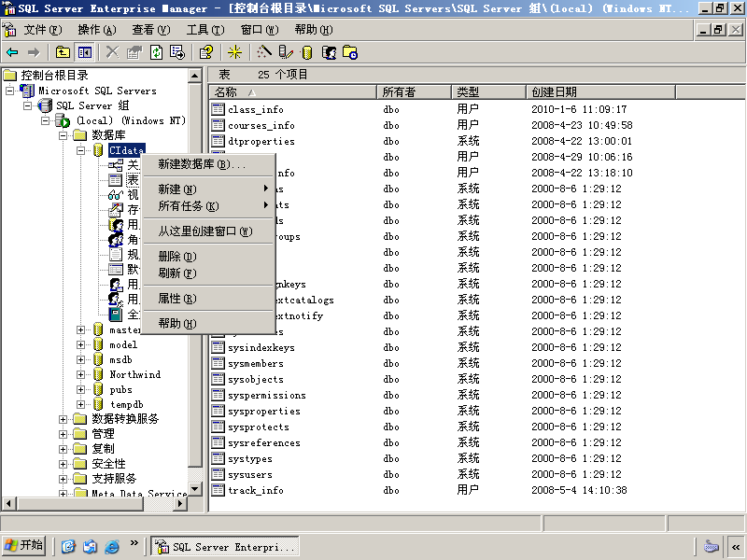Click the Internet Explorer quick launch icon

tap(111, 546)
